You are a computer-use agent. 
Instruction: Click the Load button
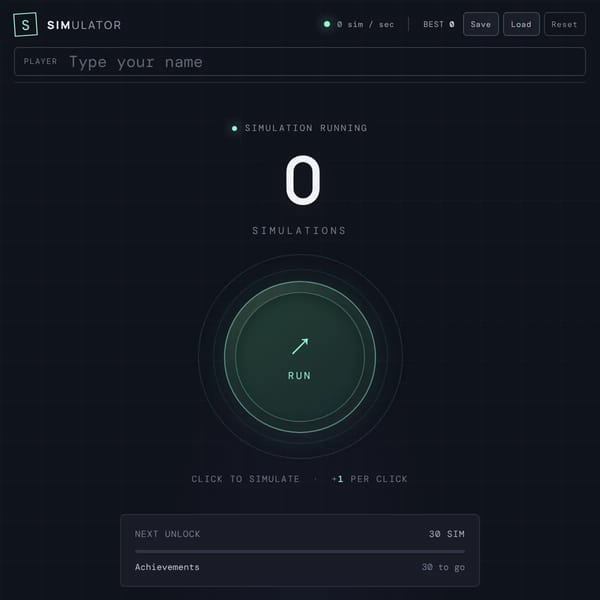(x=521, y=24)
